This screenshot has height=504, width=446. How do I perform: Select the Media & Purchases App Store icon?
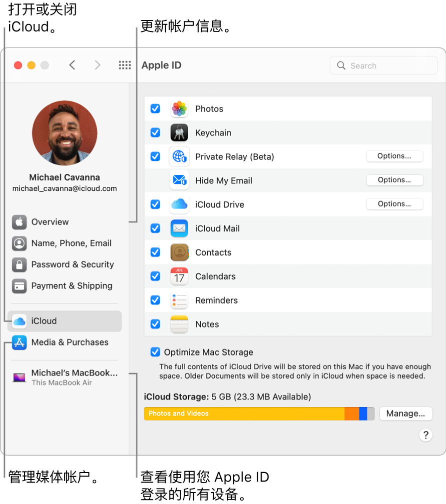19,342
